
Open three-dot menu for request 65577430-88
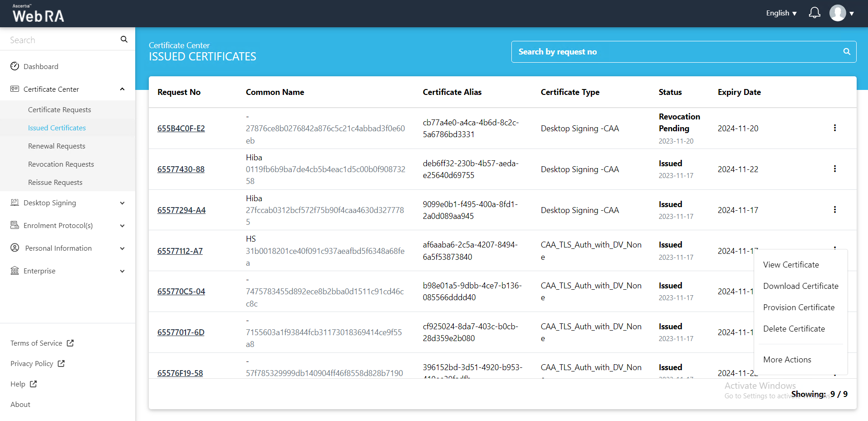[834, 169]
